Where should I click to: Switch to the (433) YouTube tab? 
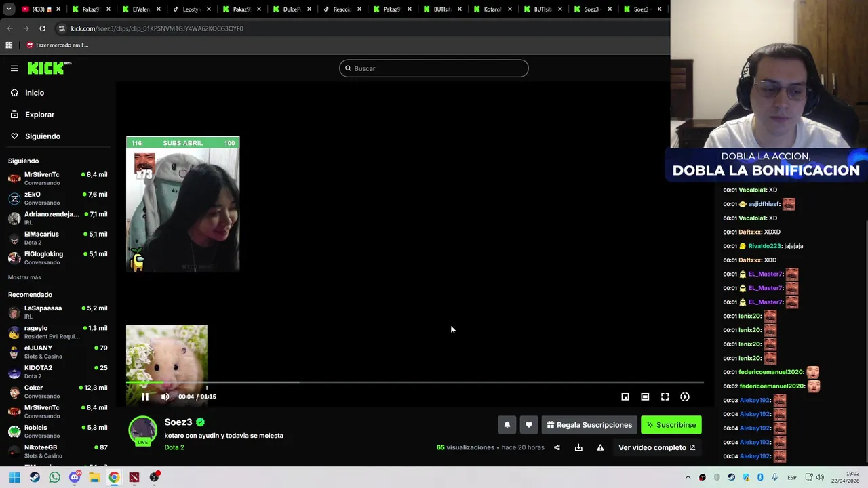click(x=39, y=9)
